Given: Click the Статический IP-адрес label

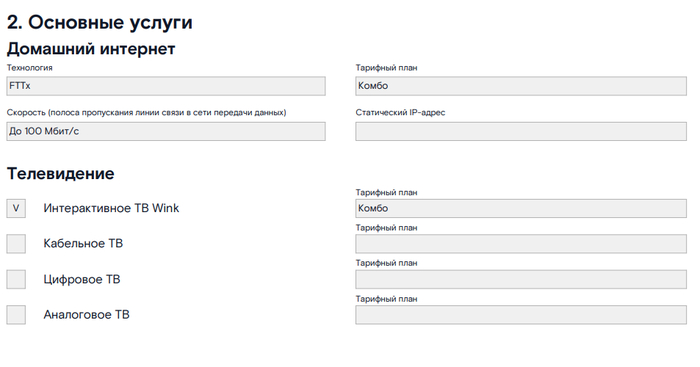Looking at the screenshot, I should 400,113.
